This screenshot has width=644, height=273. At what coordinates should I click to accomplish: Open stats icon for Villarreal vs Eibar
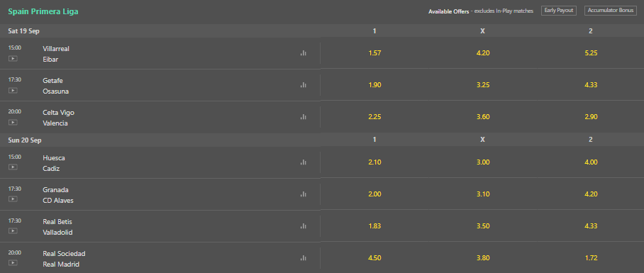(303, 53)
